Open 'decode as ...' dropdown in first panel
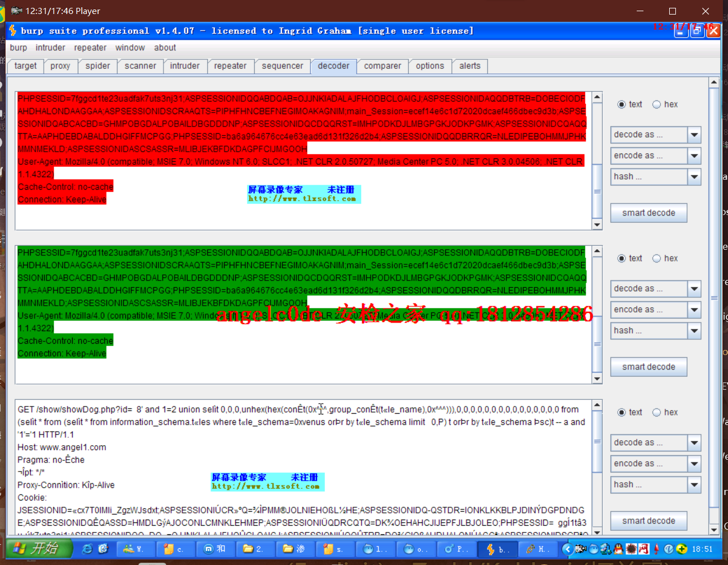The image size is (728, 565). 656,134
